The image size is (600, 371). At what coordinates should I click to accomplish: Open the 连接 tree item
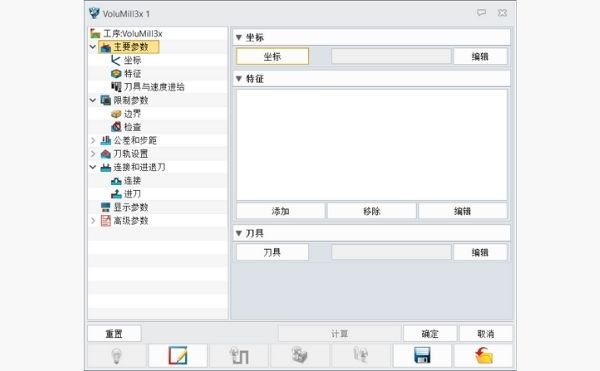point(126,181)
